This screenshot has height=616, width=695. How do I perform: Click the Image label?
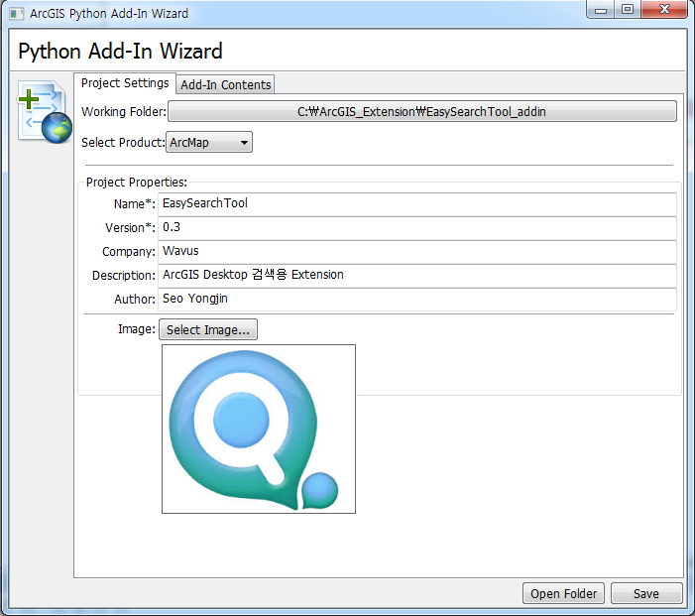coord(137,329)
